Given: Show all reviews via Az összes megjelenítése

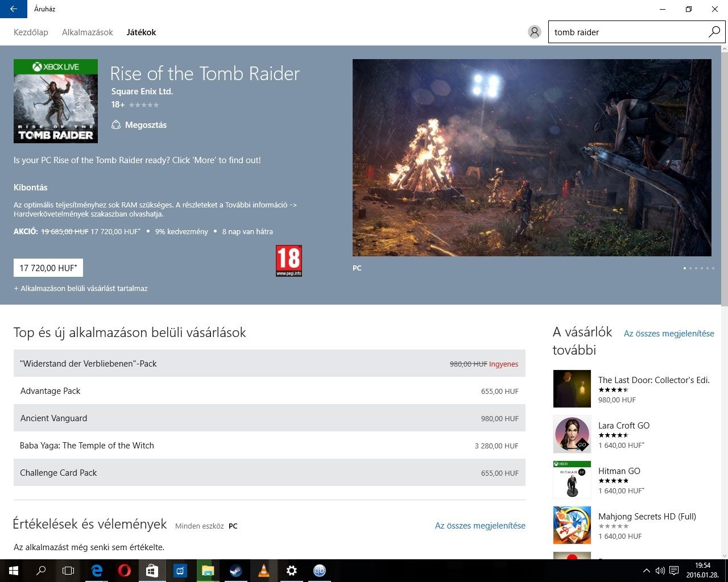Looking at the screenshot, I should [480, 526].
